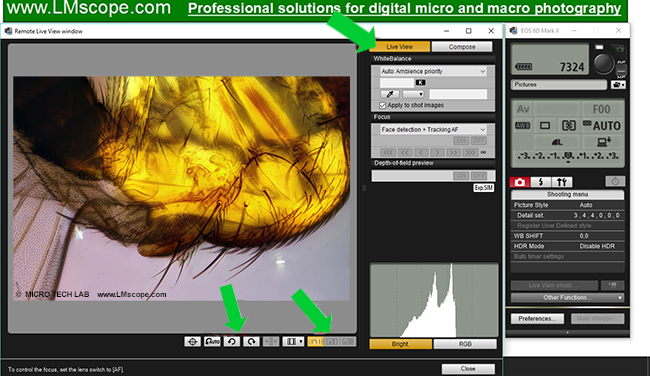
Task: Open Face detection + Tracking AF dropdown
Action: (x=433, y=130)
